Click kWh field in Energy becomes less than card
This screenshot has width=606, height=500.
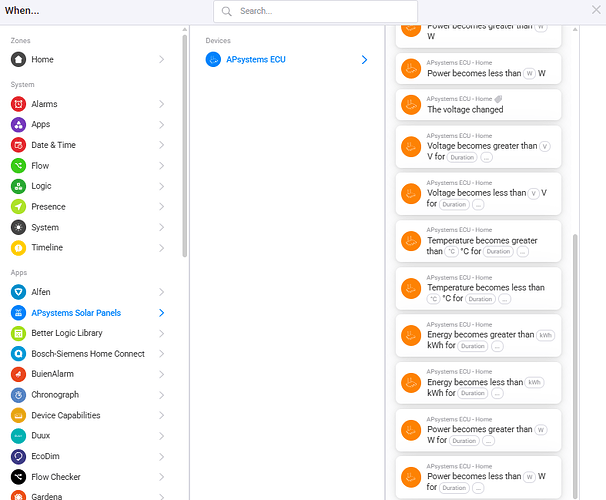pyautogui.click(x=534, y=382)
